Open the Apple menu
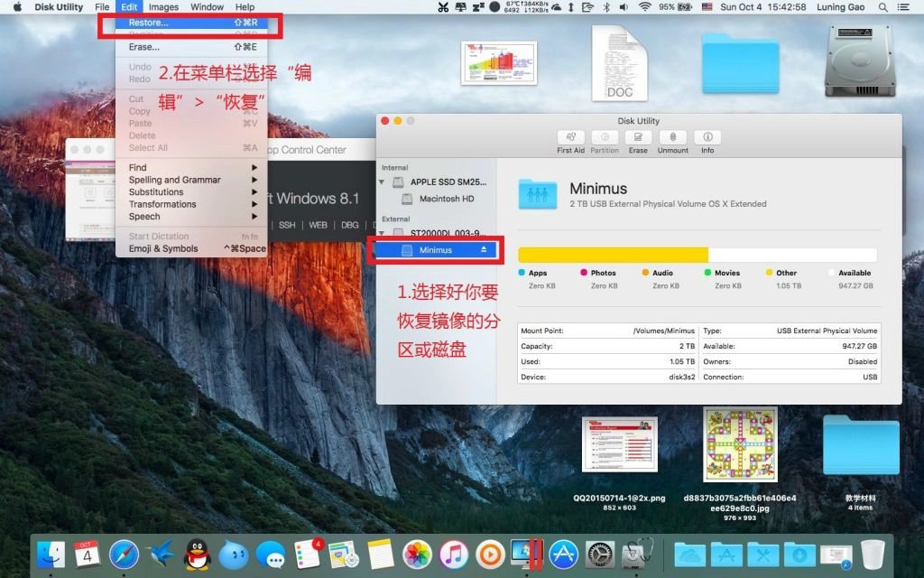This screenshot has height=578, width=924. (x=17, y=7)
